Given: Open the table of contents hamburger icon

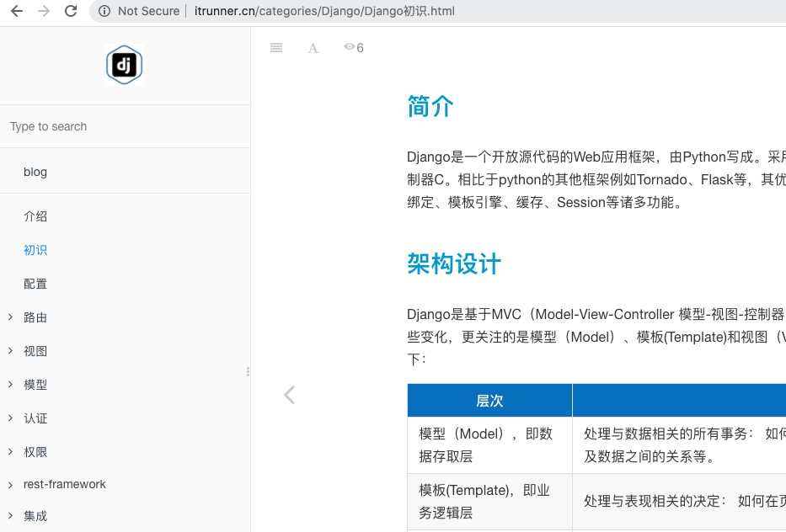Looking at the screenshot, I should [276, 47].
